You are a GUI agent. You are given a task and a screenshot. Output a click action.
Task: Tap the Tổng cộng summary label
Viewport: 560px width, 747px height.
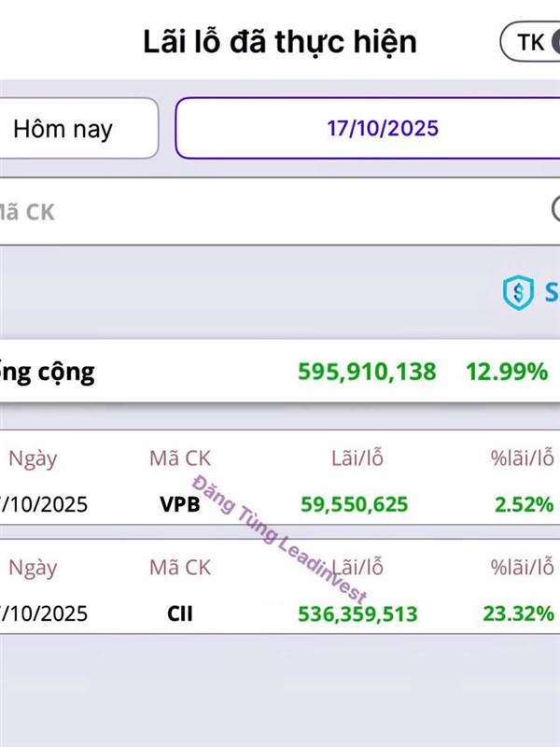coord(47,372)
